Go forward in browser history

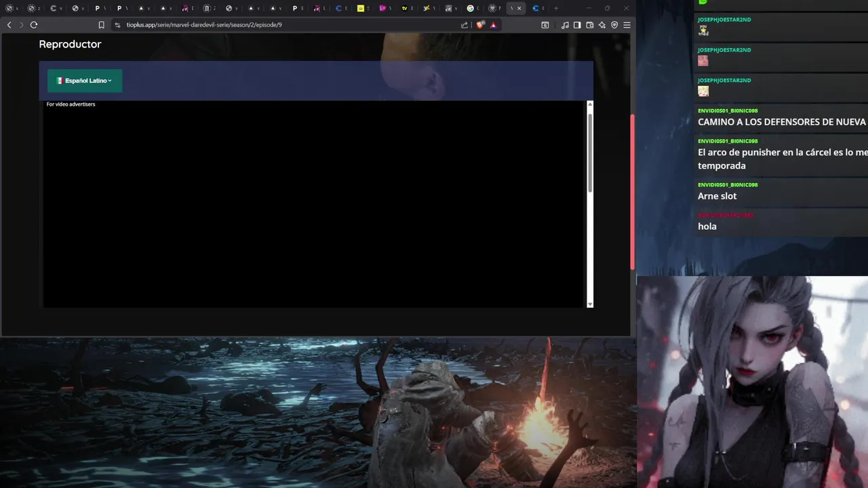pos(21,25)
